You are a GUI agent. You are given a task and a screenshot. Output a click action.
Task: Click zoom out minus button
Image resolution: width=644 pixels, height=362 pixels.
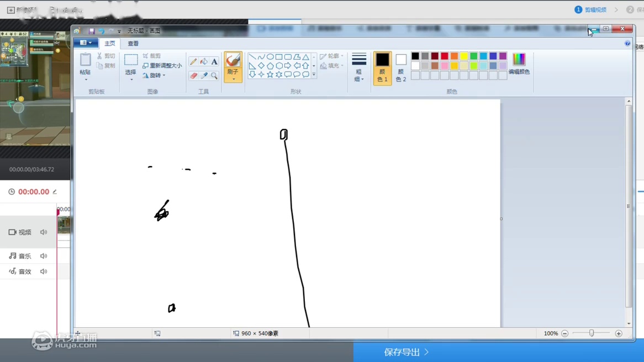pyautogui.click(x=564, y=334)
